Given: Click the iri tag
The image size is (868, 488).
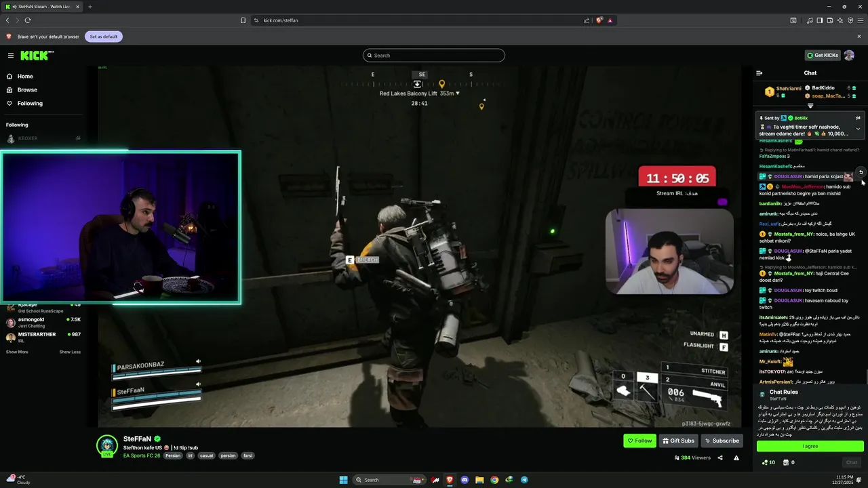Looking at the screenshot, I should (191, 455).
